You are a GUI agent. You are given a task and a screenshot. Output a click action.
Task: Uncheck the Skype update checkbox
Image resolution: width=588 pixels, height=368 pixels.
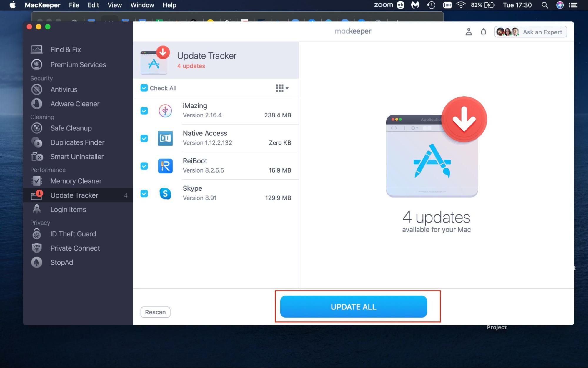(144, 193)
